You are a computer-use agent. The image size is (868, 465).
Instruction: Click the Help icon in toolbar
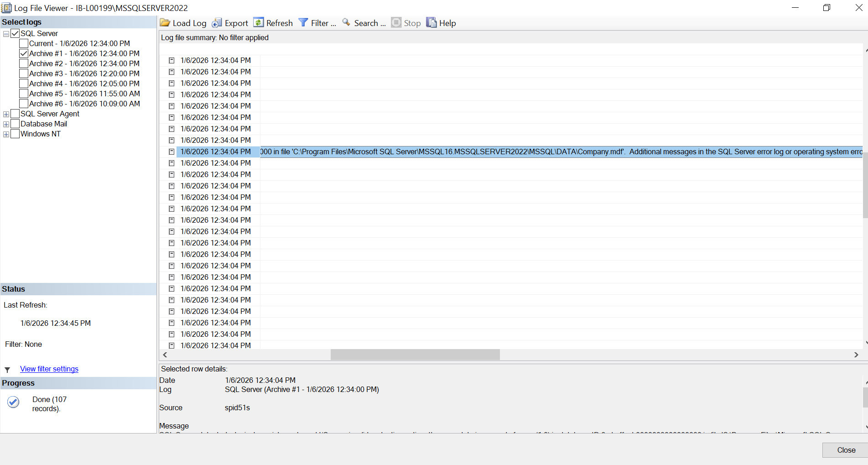(431, 22)
